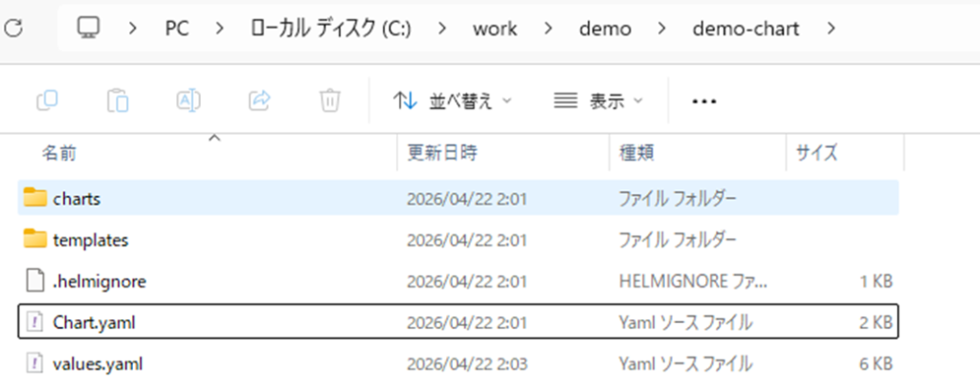Open the 表示 view dropdown
The height and width of the screenshot is (392, 980).
click(x=599, y=100)
